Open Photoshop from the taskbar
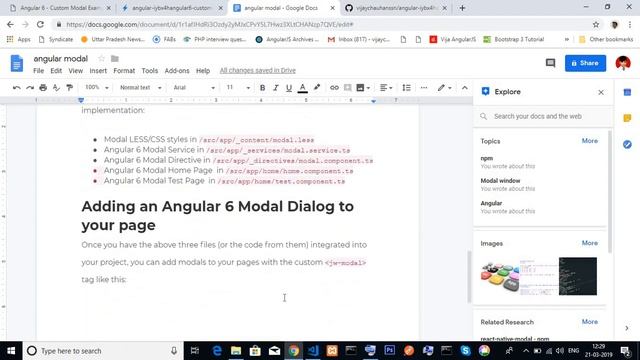640x360 pixels. coord(389,351)
